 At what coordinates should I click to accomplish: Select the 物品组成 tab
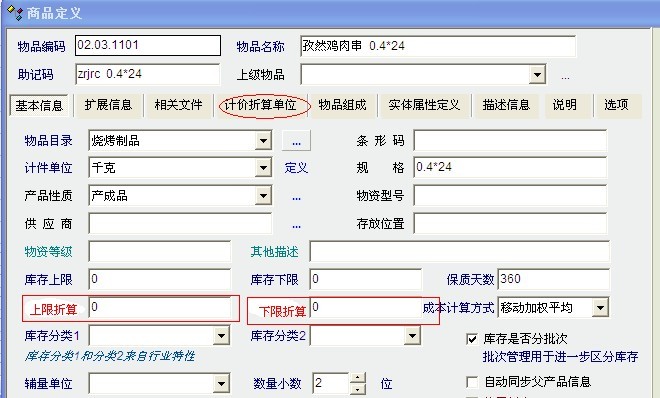click(342, 105)
